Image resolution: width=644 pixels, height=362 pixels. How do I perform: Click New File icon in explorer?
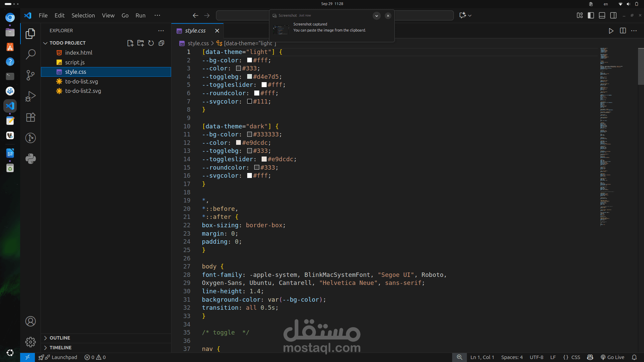[x=130, y=43]
